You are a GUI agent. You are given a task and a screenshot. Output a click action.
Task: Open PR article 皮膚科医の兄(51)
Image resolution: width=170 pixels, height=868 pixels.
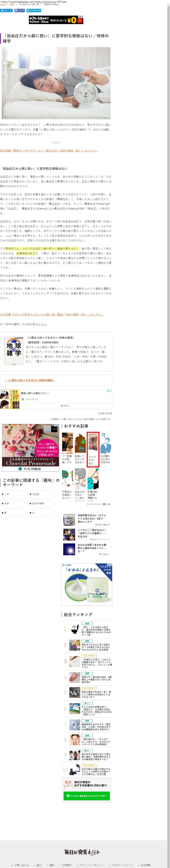pyautogui.click(x=87, y=520)
